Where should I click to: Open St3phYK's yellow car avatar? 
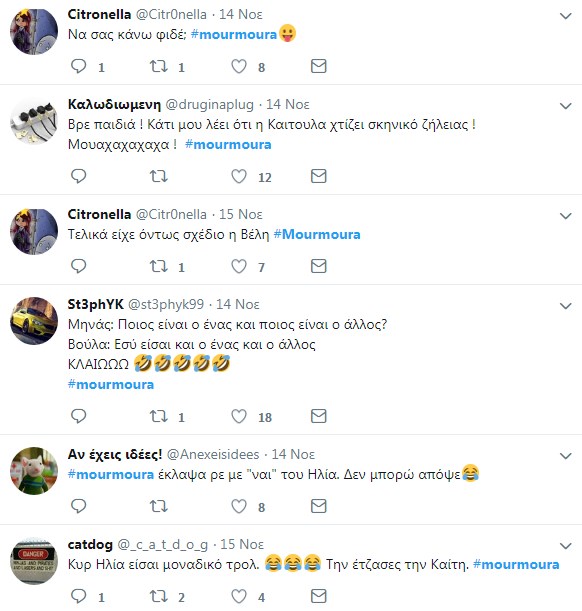click(x=34, y=321)
